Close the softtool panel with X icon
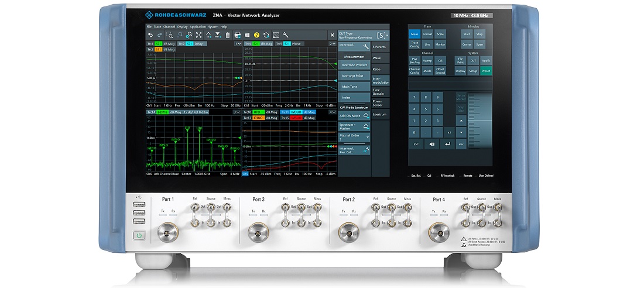This screenshot has width=644, height=288. [x=333, y=35]
